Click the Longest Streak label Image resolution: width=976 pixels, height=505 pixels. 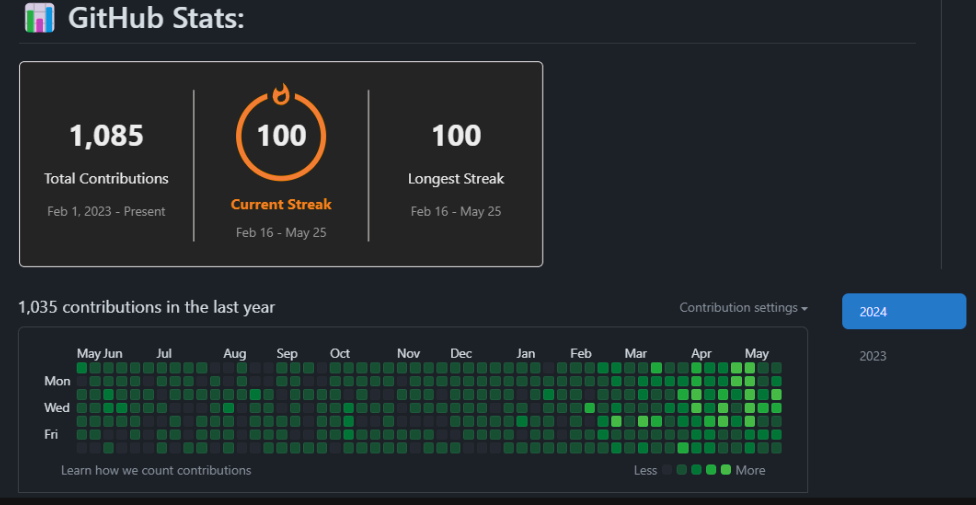[456, 179]
